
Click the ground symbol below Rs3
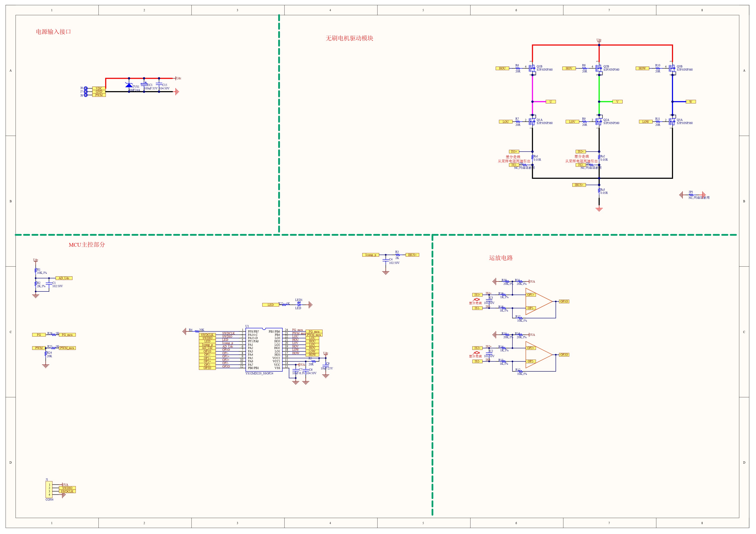(x=599, y=209)
